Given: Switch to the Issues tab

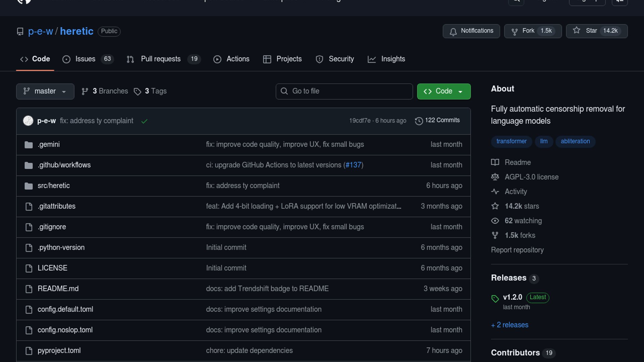Looking at the screenshot, I should click(85, 59).
